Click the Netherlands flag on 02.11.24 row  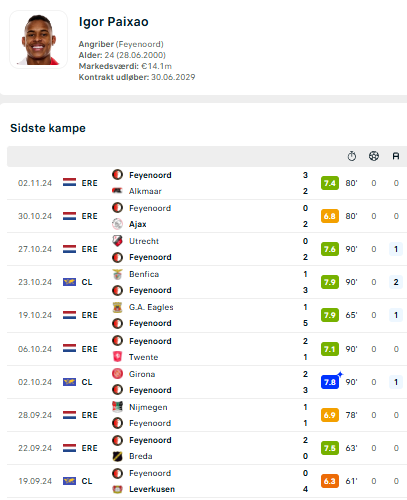pos(69,183)
